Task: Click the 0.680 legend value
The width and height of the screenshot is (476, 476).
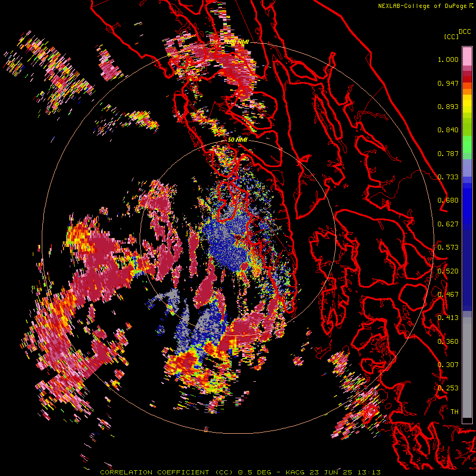Action: pyautogui.click(x=448, y=200)
